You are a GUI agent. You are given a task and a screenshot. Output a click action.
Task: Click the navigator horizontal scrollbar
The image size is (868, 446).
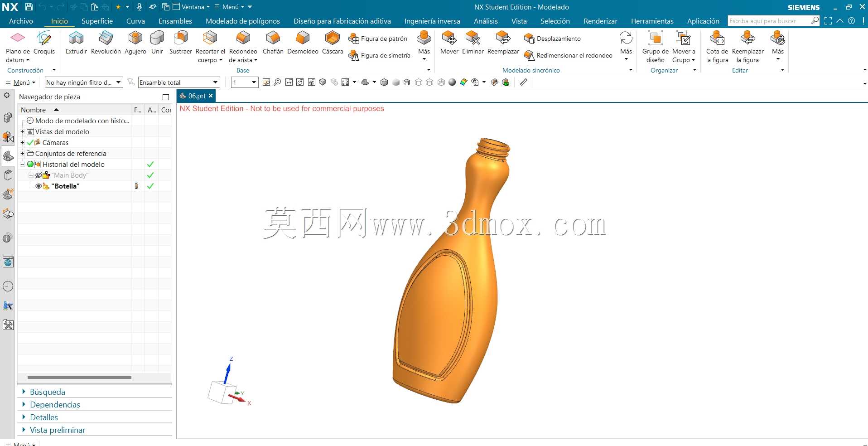coord(79,377)
